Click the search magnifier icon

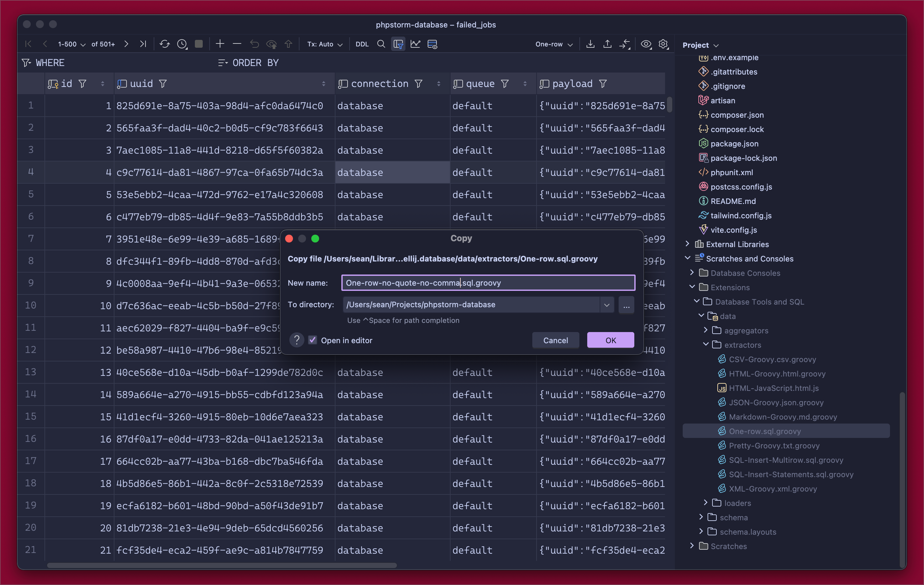pos(381,44)
